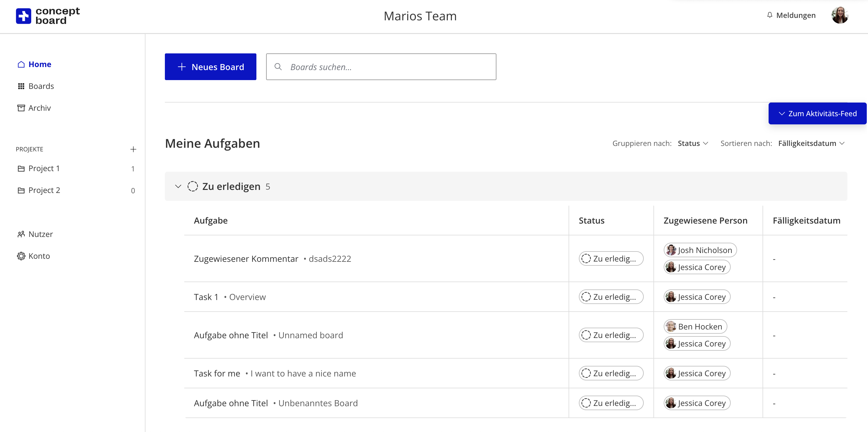
Task: Collapse the Zu erledigen group
Action: tap(178, 186)
